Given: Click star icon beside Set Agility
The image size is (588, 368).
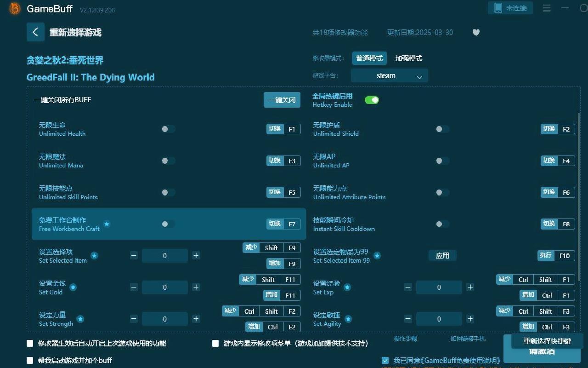Looking at the screenshot, I should (348, 319).
